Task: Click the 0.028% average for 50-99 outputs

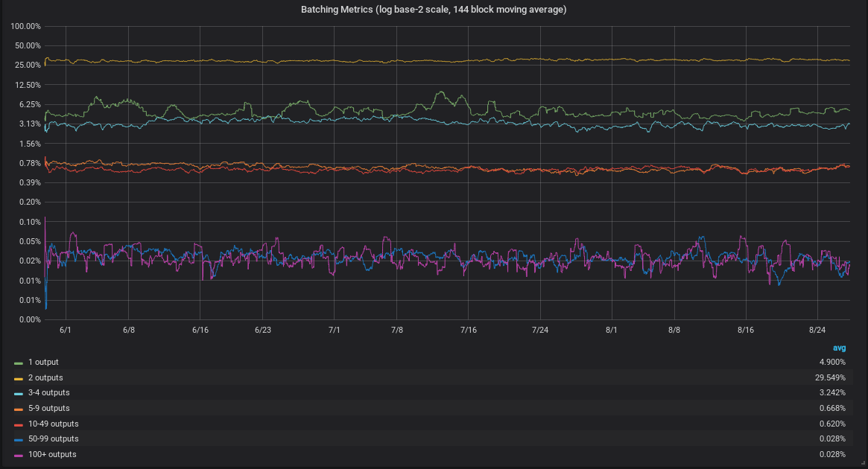Action: click(832, 438)
